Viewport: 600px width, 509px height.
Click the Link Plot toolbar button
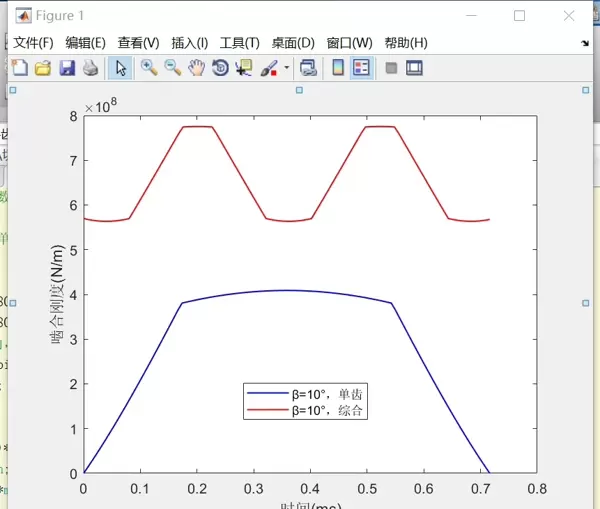[309, 68]
